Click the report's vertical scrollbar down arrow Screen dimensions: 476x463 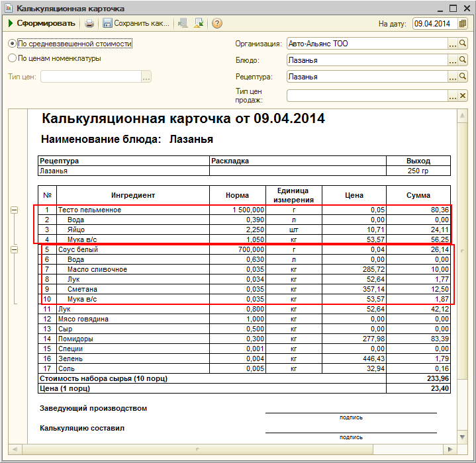point(461,436)
